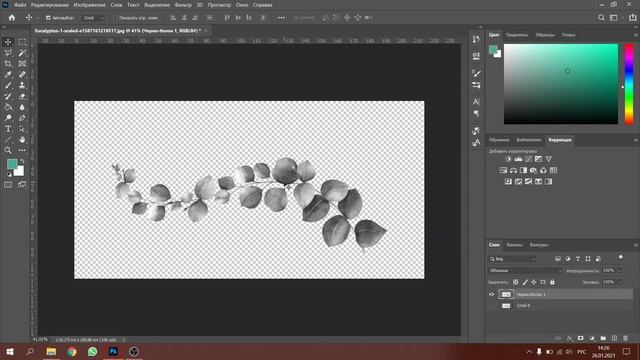Add a Brightness/Contrast adjustment

pyautogui.click(x=508, y=159)
